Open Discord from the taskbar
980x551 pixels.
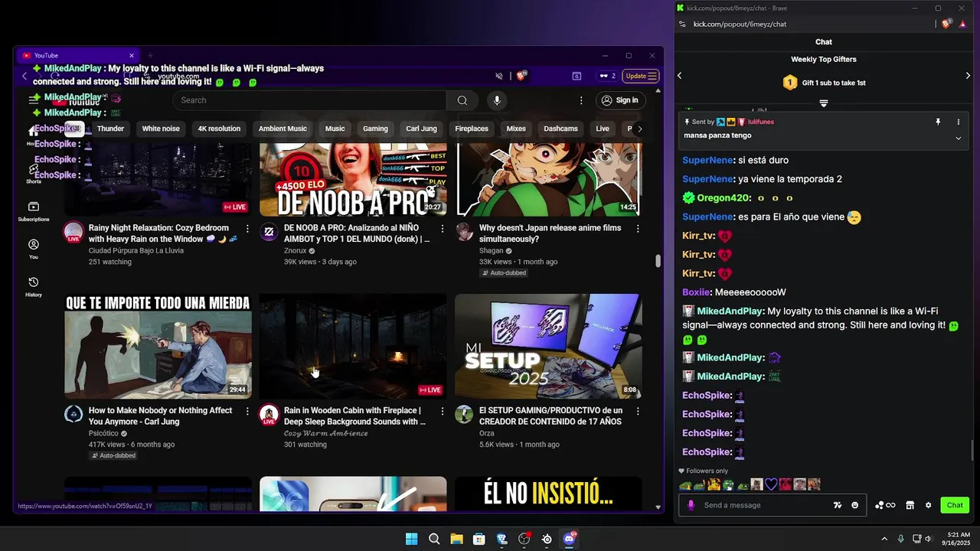[x=569, y=539]
